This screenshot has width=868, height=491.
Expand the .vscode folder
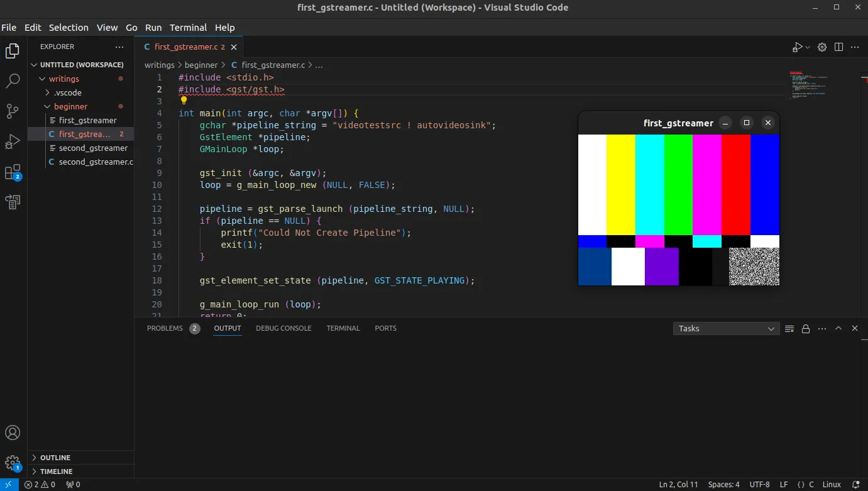coord(80,92)
